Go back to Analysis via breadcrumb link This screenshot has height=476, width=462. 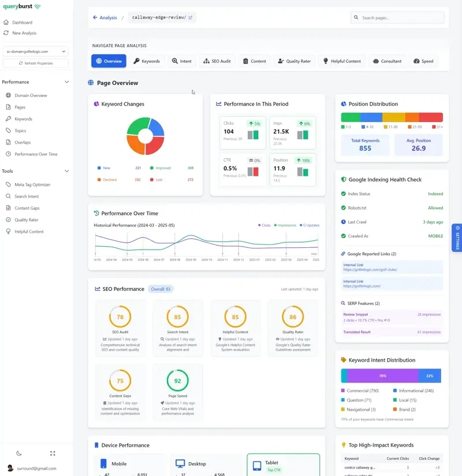click(105, 17)
